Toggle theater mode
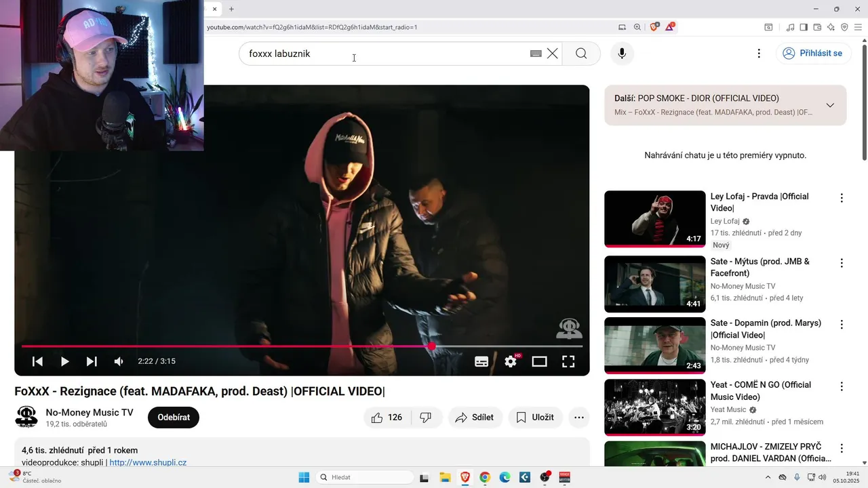The height and width of the screenshot is (488, 868). pyautogui.click(x=539, y=361)
